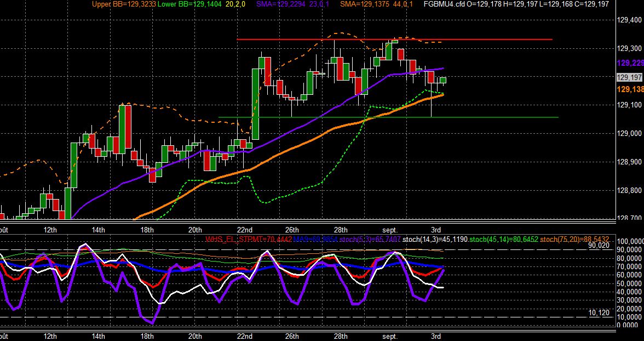Select the red horizontal resistance line
The height and width of the screenshot is (341, 644).
coord(394,39)
